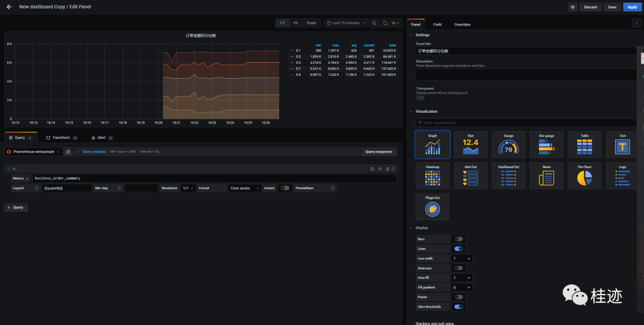The width and height of the screenshot is (644, 325).
Task: Open datasource help question mark icon
Action: click(x=68, y=151)
